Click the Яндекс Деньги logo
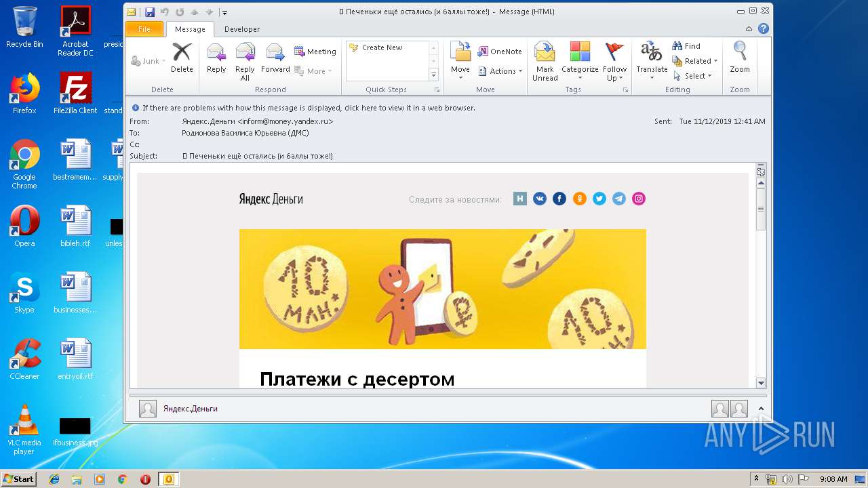Image resolution: width=868 pixels, height=488 pixels. (x=271, y=199)
